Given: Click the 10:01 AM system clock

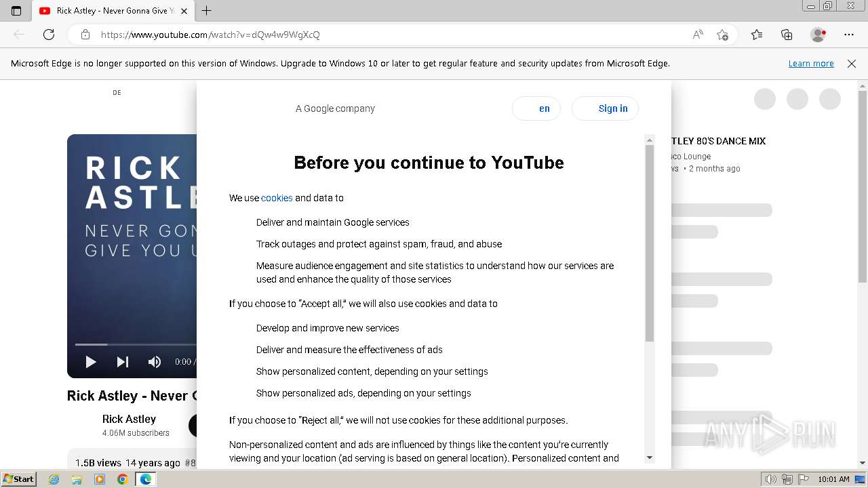Looking at the screenshot, I should point(833,479).
